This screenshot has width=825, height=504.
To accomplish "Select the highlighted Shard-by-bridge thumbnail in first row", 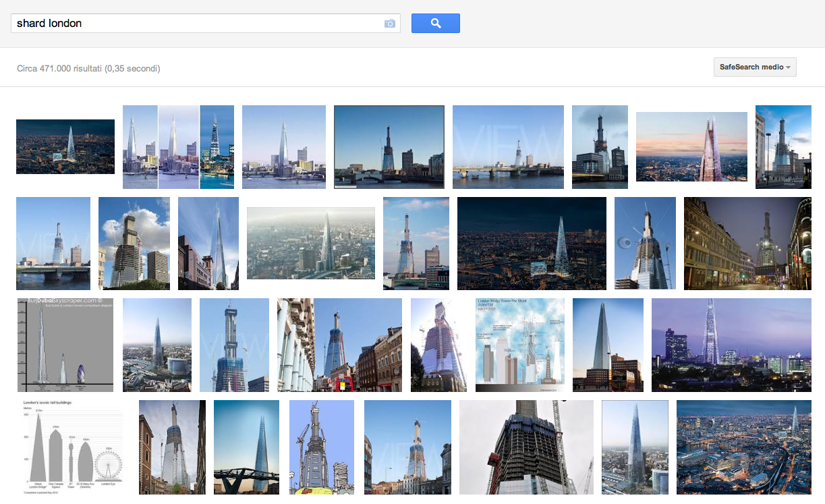I will pos(389,147).
